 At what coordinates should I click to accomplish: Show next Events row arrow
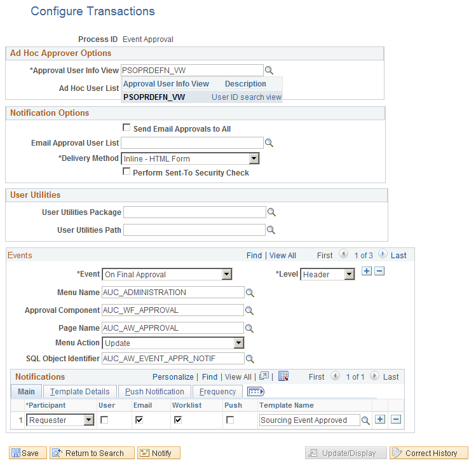[x=383, y=254]
